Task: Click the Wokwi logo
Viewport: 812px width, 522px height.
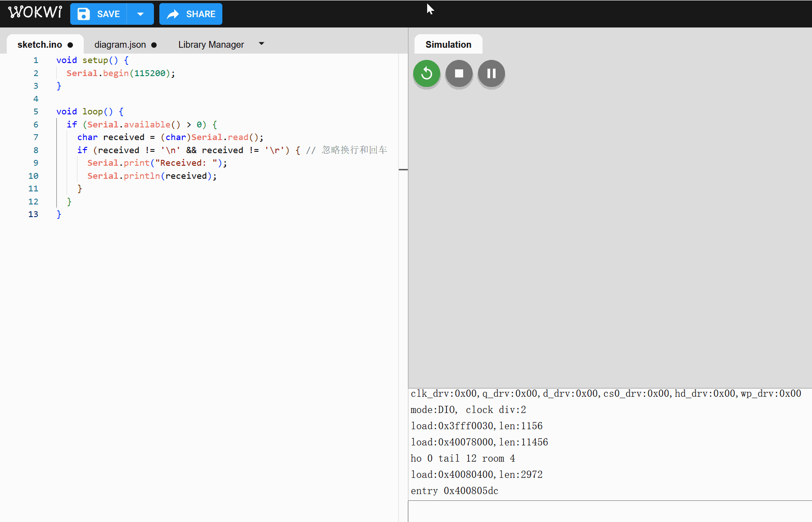Action: pyautogui.click(x=35, y=12)
